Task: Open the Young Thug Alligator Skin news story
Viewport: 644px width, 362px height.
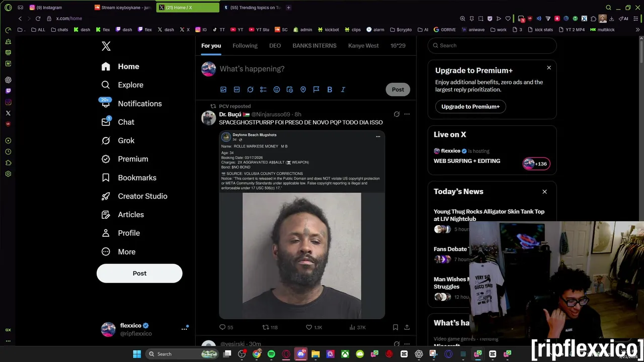Action: click(x=489, y=215)
